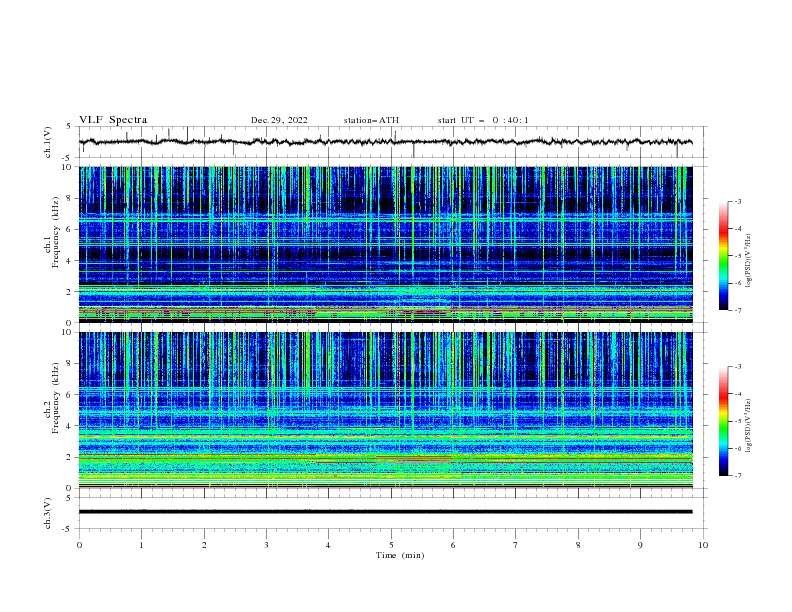
Task: Click the "VLF Spectra" title text
Action: click(x=113, y=120)
